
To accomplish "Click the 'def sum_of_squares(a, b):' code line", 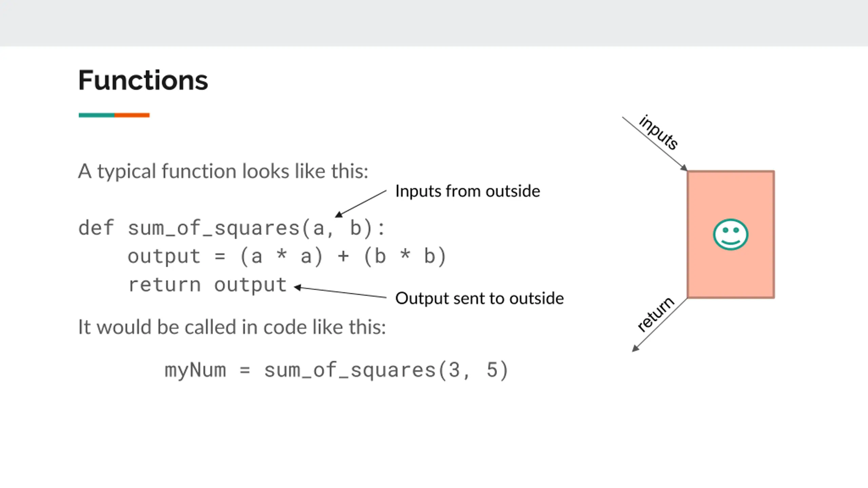I will [232, 228].
